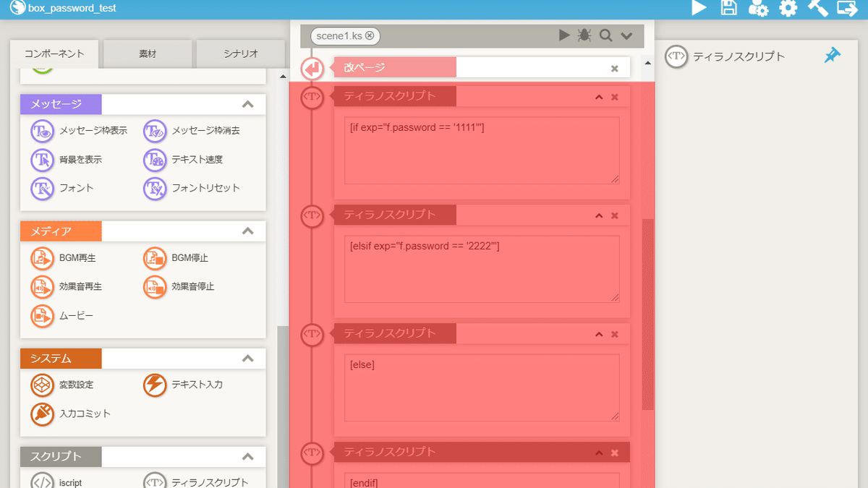
Task: Click the play preview icon in top bar
Action: 699,8
